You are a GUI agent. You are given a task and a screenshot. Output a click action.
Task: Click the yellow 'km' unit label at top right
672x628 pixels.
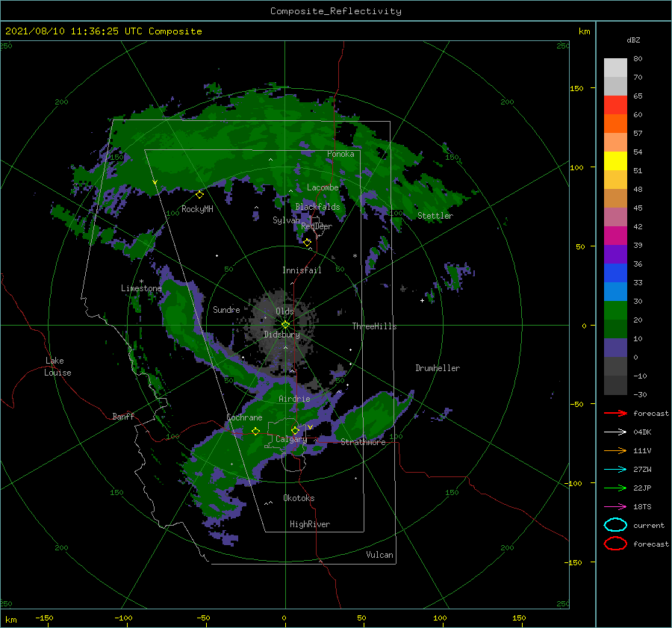click(584, 31)
